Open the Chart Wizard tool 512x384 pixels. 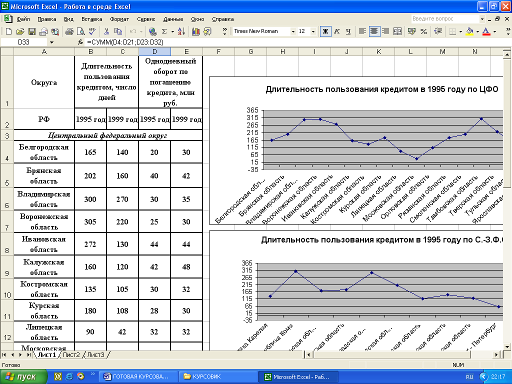[196, 31]
